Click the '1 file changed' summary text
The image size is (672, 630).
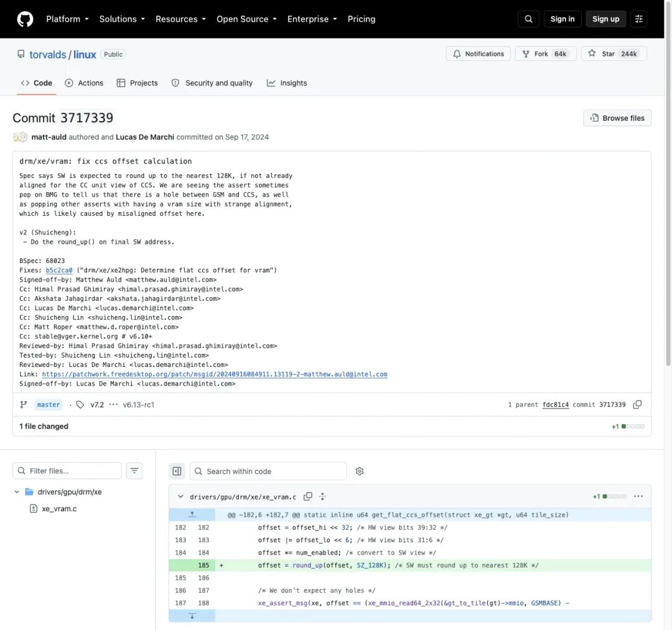[x=44, y=427]
